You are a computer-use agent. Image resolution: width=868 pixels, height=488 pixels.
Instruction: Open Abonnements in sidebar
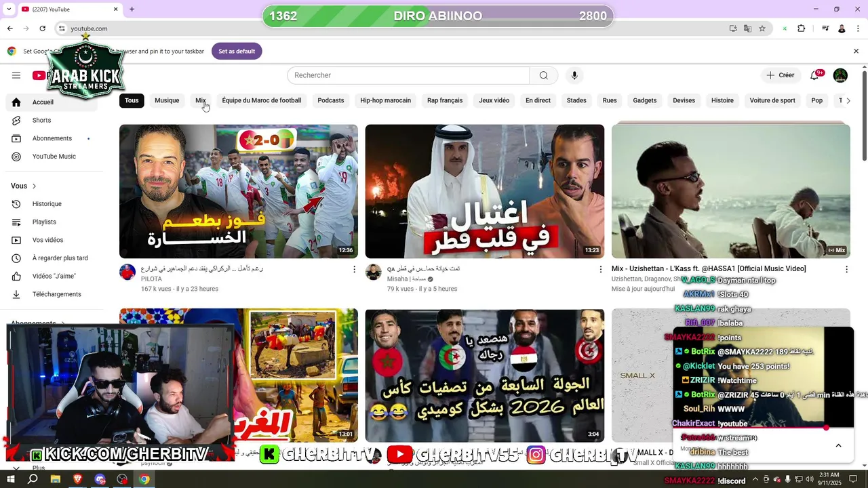pos(52,138)
